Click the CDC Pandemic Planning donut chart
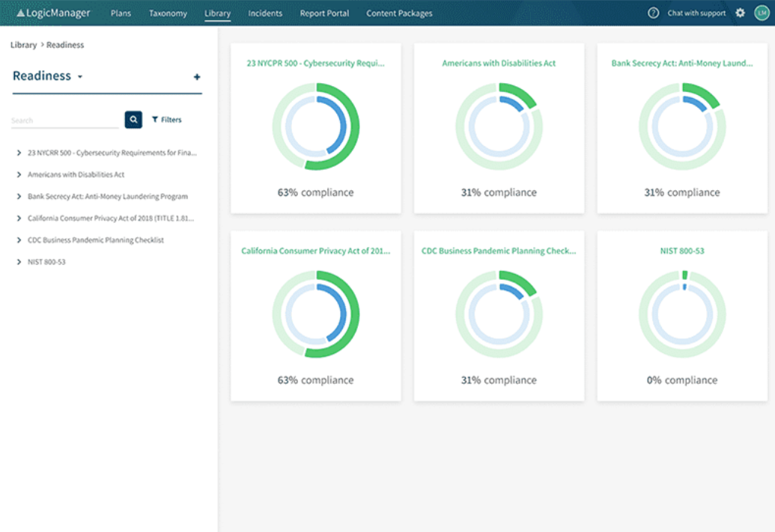Screen dimensions: 775x532 tap(499, 314)
